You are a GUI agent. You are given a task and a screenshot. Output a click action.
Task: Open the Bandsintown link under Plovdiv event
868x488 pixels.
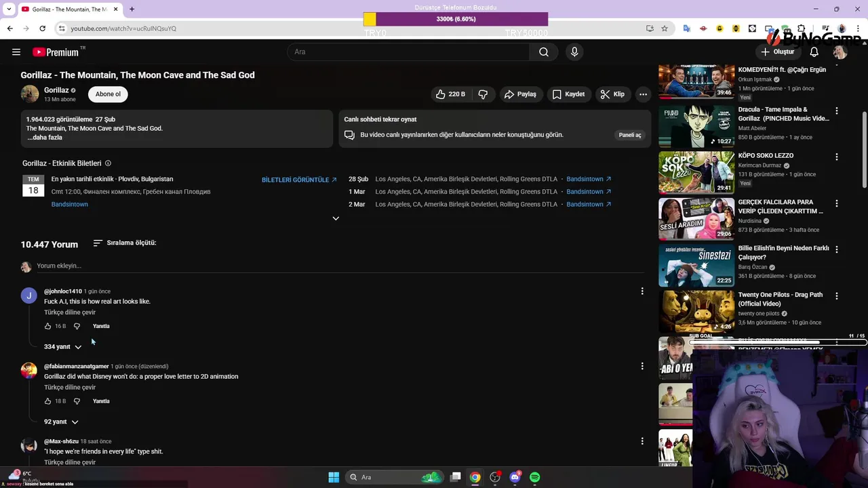click(x=70, y=204)
